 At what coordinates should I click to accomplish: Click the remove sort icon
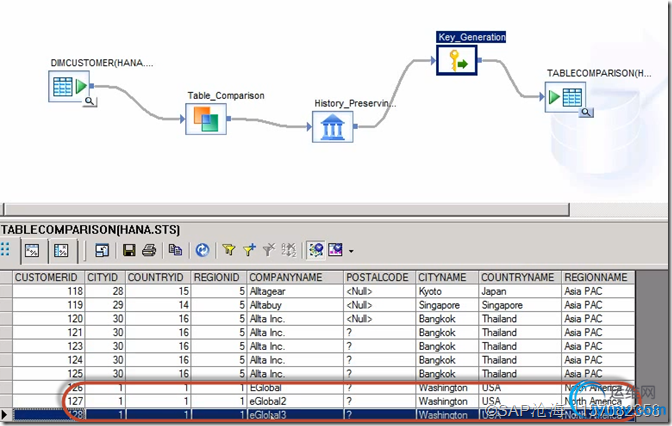pos(288,250)
